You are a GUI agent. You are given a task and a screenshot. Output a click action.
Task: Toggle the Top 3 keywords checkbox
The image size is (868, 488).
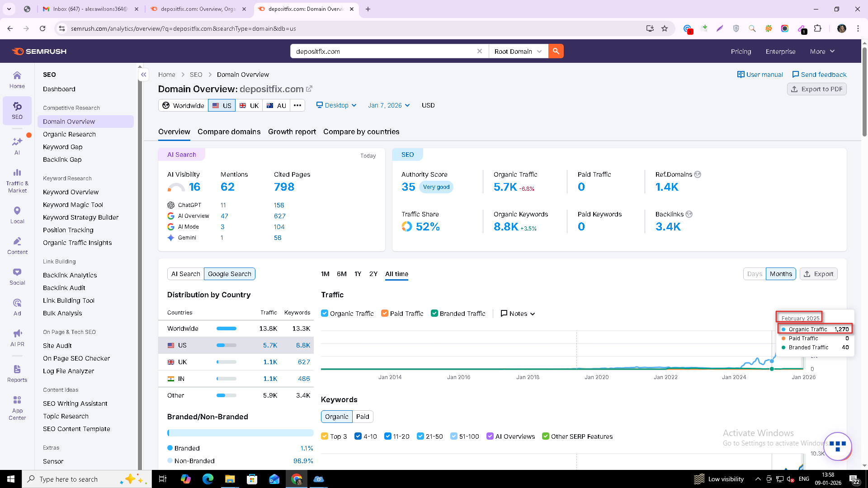click(325, 436)
